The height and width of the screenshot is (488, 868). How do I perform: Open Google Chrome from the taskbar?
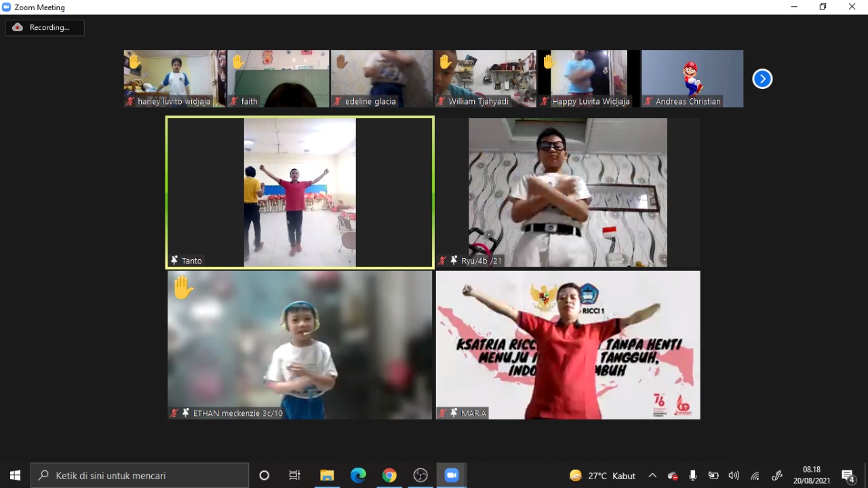click(389, 475)
